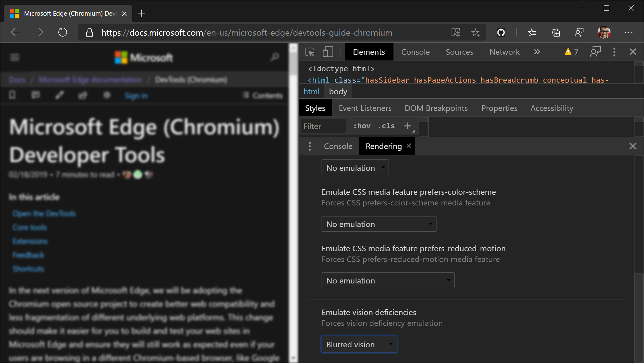Click the DevTools more options ellipsis icon

click(614, 52)
